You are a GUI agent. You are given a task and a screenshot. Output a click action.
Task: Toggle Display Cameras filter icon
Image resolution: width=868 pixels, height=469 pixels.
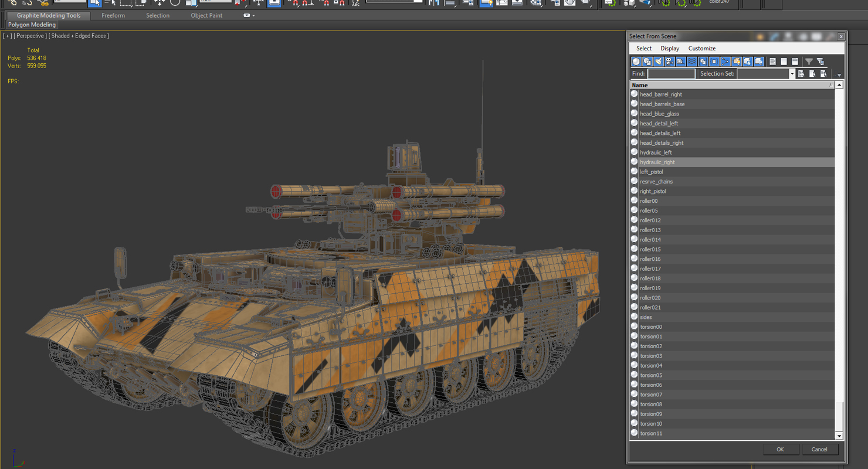(670, 62)
